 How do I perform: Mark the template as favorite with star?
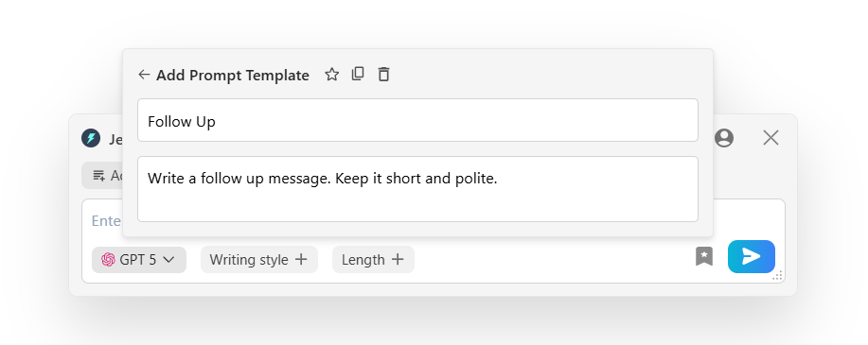click(331, 74)
